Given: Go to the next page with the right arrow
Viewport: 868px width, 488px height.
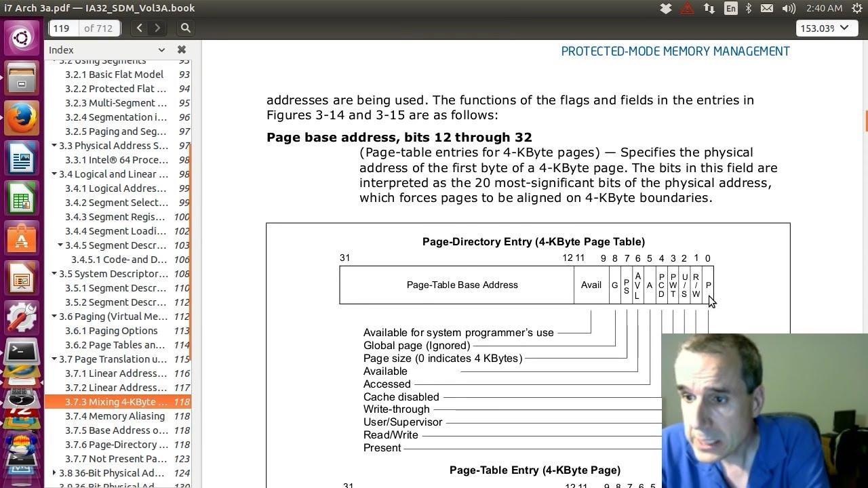Looking at the screenshot, I should 157,28.
